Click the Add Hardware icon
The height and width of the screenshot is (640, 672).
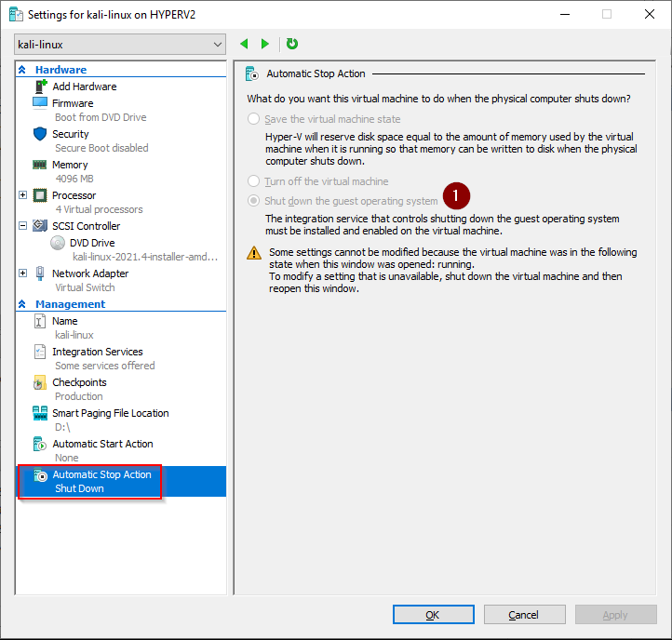40,87
